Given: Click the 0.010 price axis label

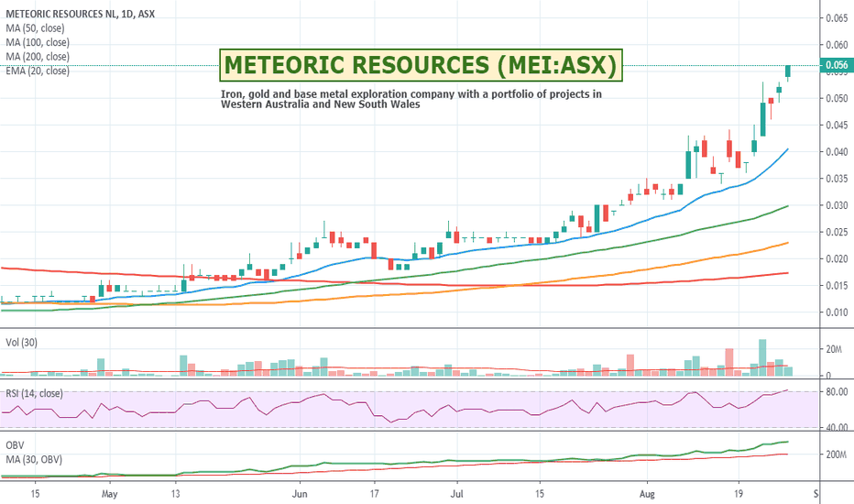Looking at the screenshot, I should (x=837, y=312).
